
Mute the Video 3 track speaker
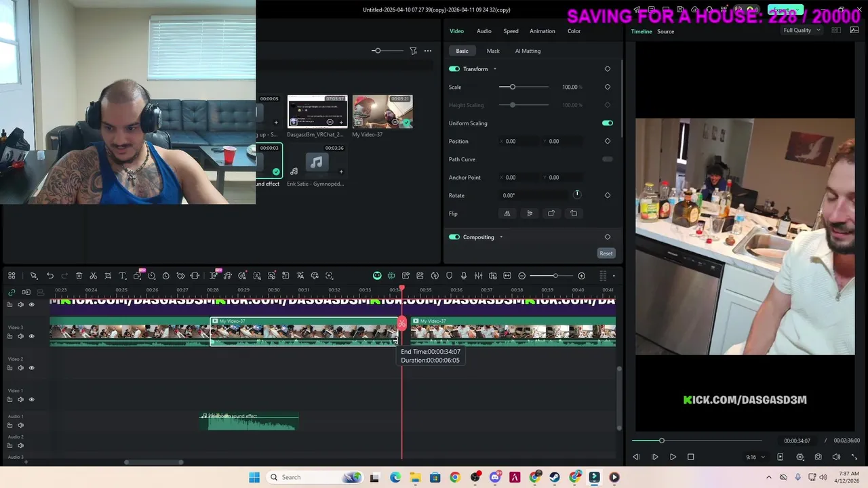click(x=20, y=336)
